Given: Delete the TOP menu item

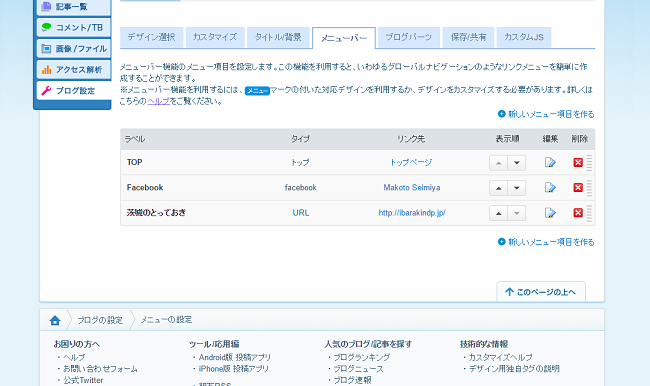Looking at the screenshot, I should [578, 163].
